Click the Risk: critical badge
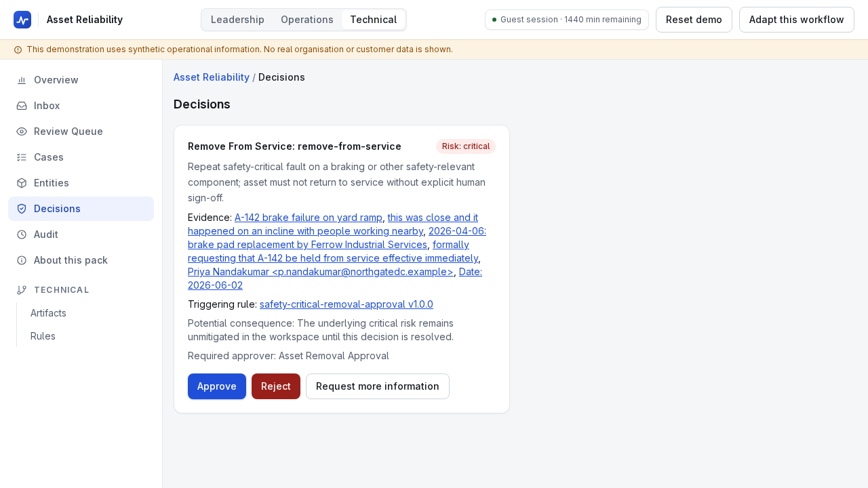The image size is (868, 488). point(466,146)
